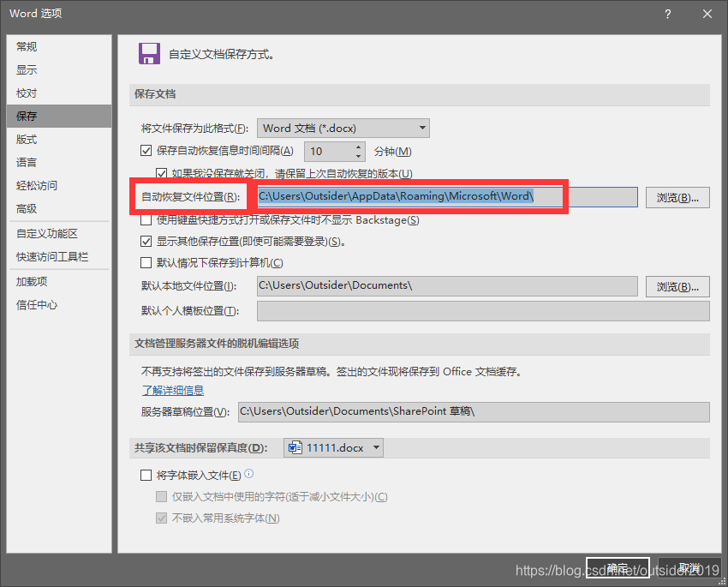
Task: Open the 11111.docx document dropdown
Action: coord(333,447)
